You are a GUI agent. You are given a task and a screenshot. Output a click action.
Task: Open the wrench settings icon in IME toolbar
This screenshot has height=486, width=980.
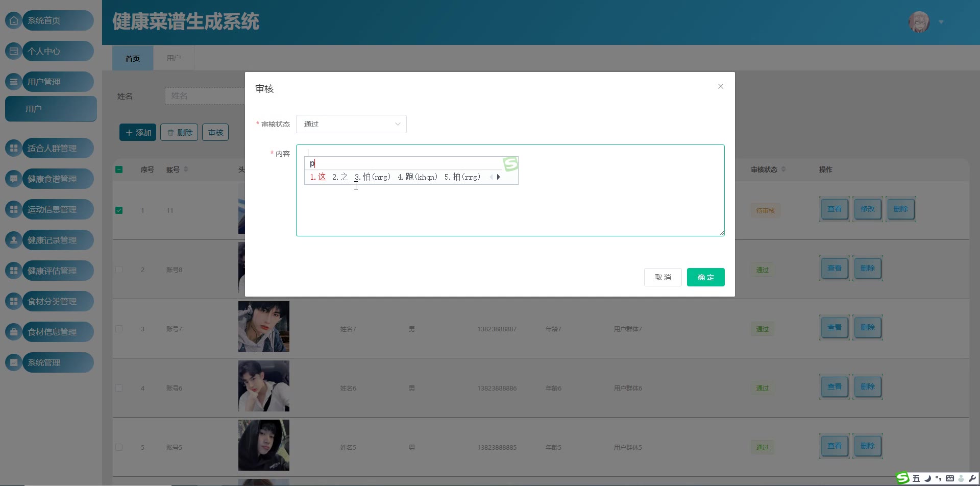pos(972,478)
